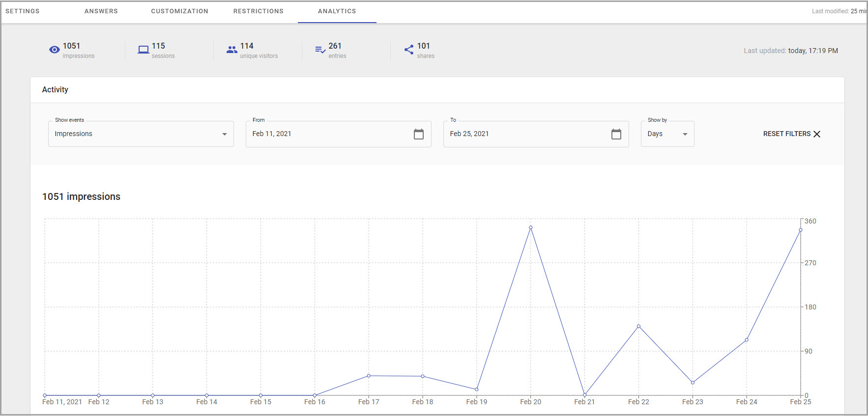Click the '1051 impressions' chart title
The width and height of the screenshot is (868, 416).
click(81, 197)
